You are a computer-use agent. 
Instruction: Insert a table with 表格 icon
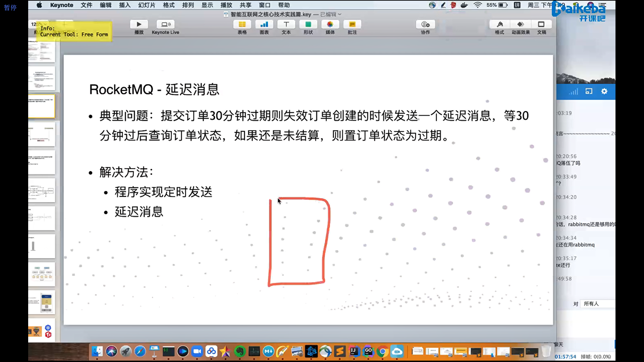pyautogui.click(x=242, y=24)
